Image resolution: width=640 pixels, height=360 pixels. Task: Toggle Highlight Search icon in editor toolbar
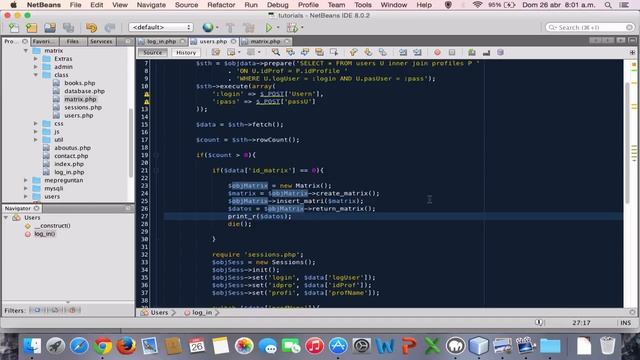click(x=319, y=52)
